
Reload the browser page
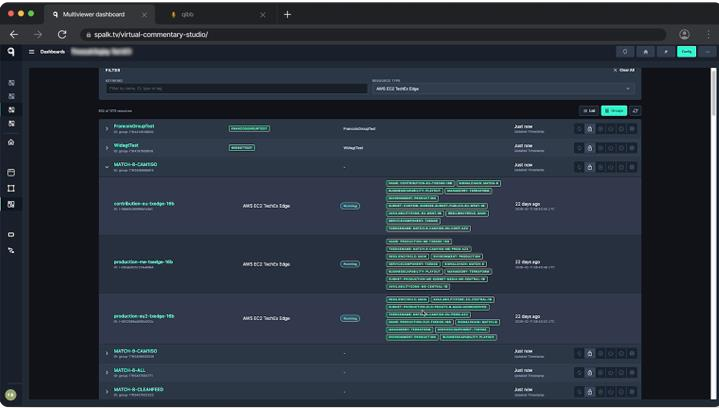(62, 34)
